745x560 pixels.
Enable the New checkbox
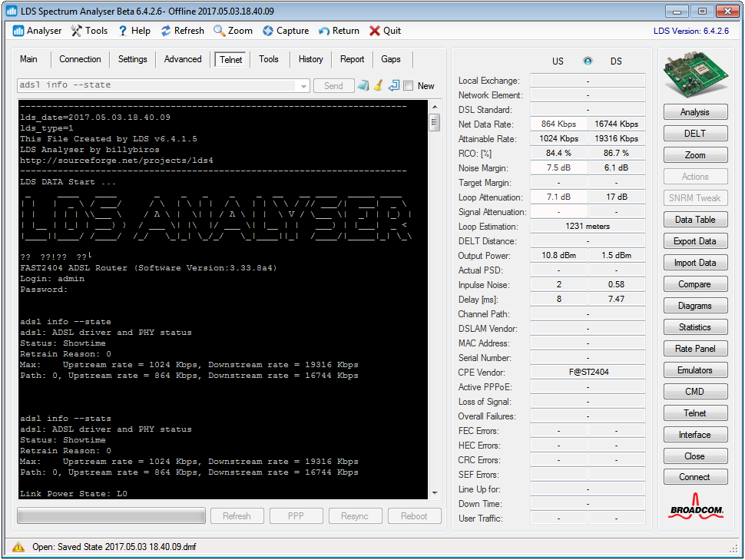coord(409,86)
